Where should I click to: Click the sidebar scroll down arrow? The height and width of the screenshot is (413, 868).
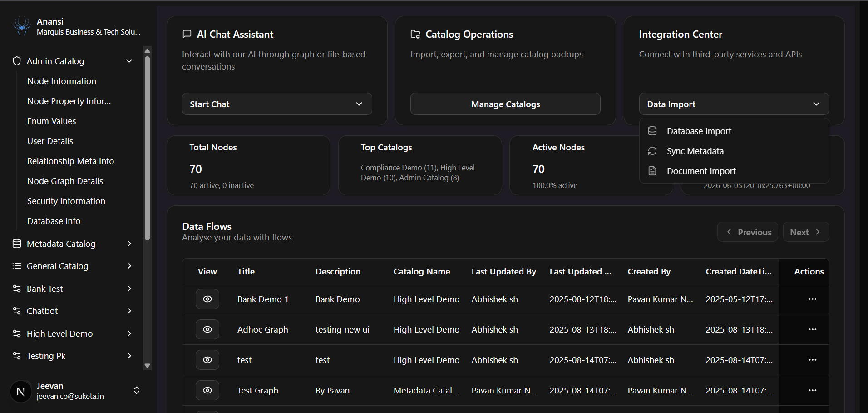(147, 365)
